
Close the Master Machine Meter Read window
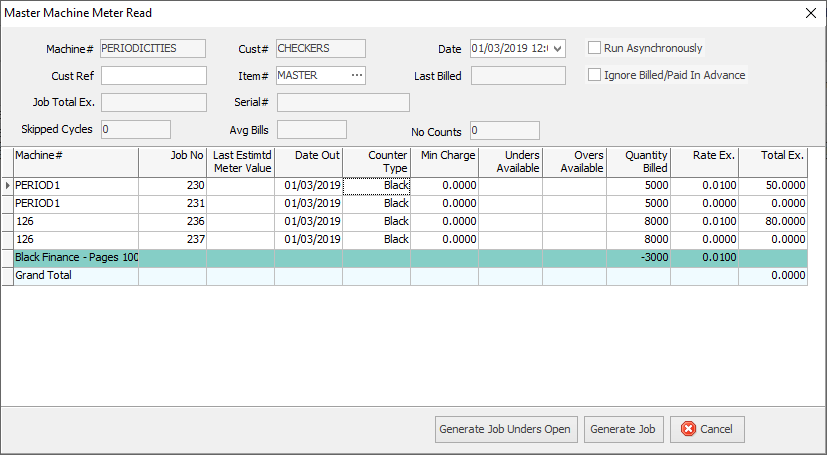tap(810, 13)
